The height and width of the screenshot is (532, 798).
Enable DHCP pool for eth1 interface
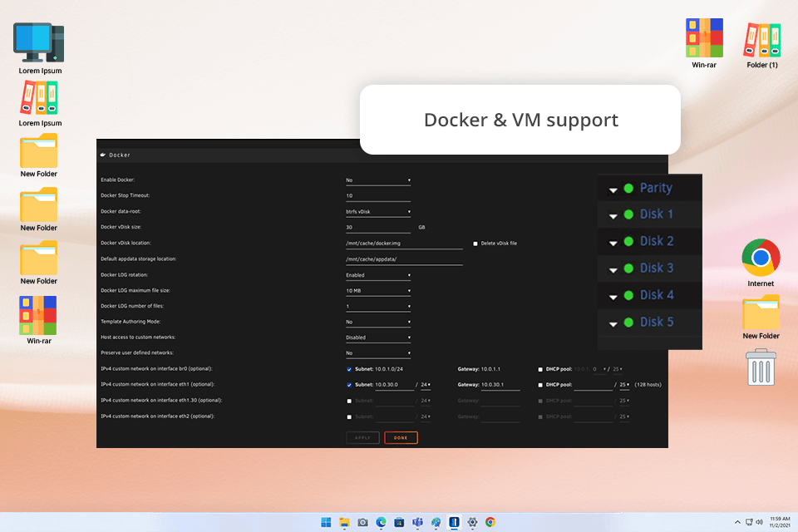(540, 386)
